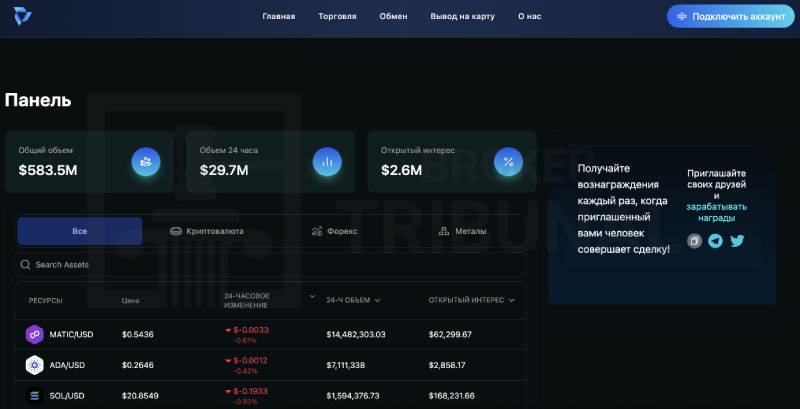Focus the Search Assets field
Image resolution: width=800 pixels, height=409 pixels.
270,265
